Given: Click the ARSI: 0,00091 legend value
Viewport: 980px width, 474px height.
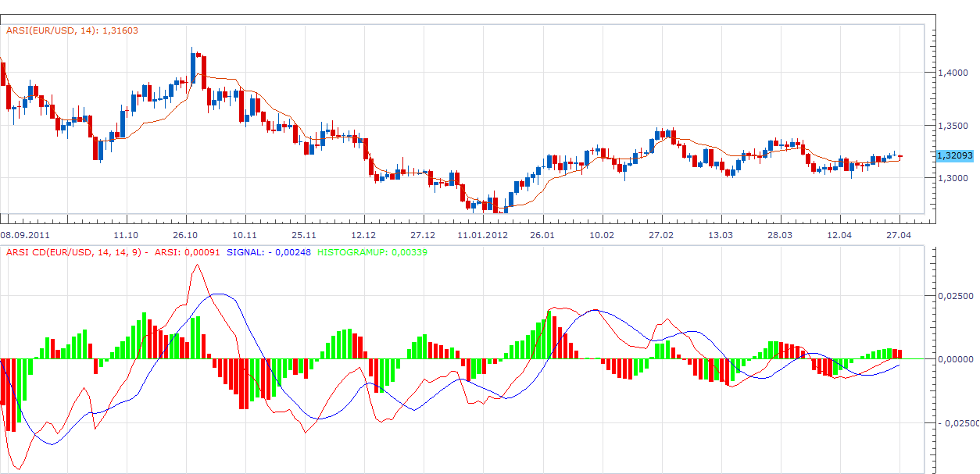Looking at the screenshot, I should 188,252.
